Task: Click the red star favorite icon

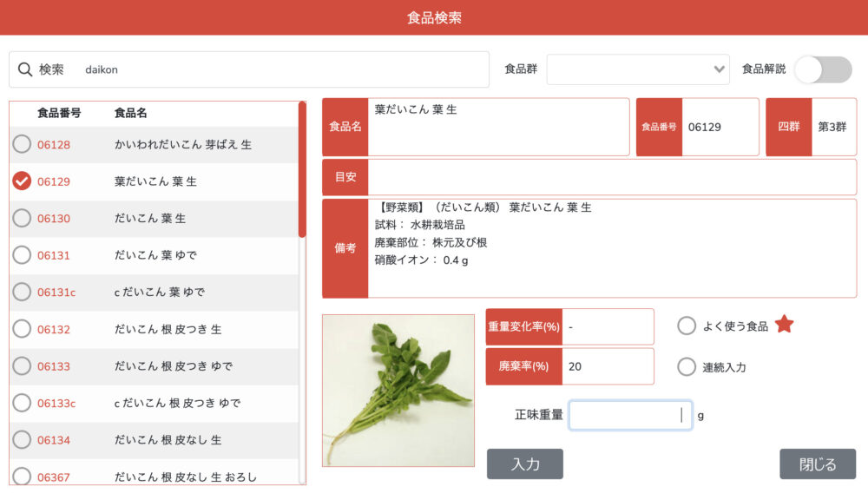Action: [784, 325]
